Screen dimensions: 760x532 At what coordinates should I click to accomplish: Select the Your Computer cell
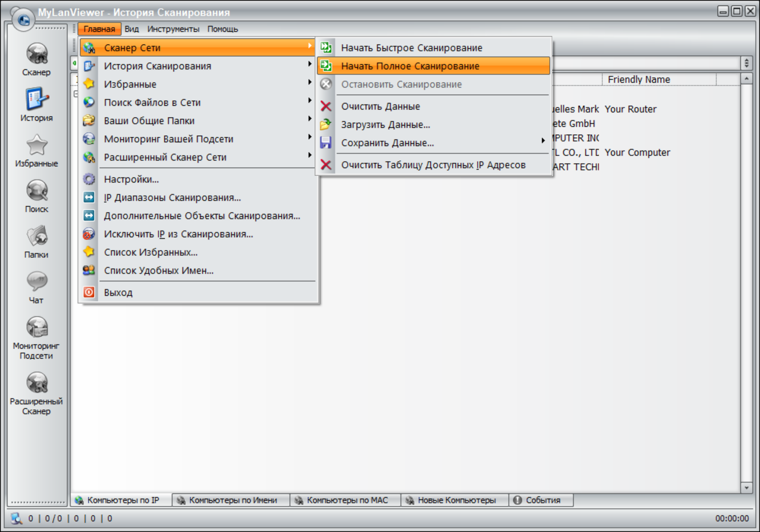tap(637, 153)
